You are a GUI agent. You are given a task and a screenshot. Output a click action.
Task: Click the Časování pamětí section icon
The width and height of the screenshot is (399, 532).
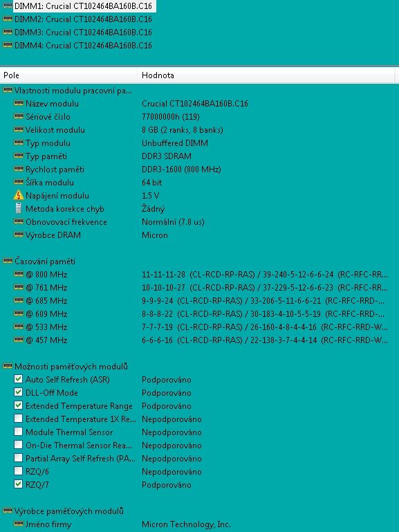(x=8, y=261)
